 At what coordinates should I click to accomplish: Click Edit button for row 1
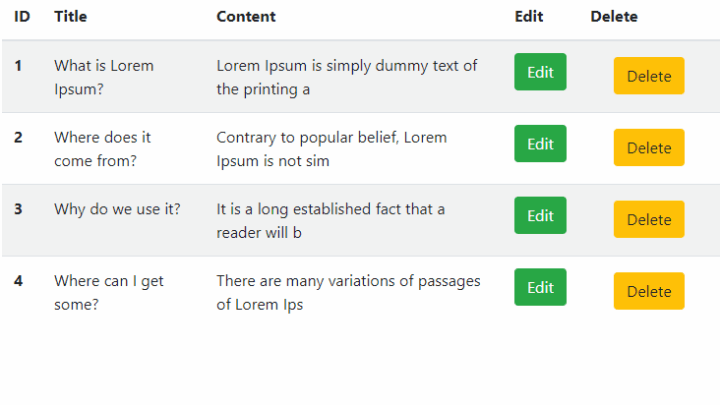tap(540, 72)
